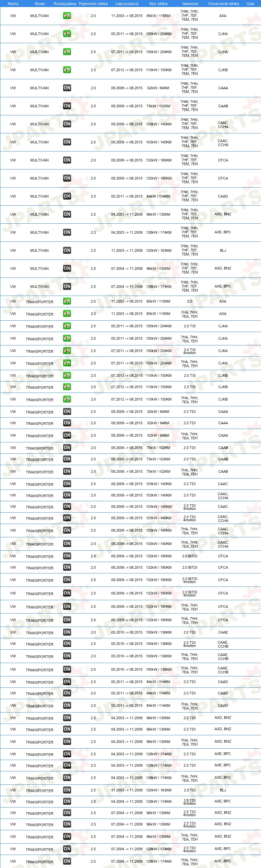Click TRANSPORTER model in AXA row with body 2.0

pos(39,302)
